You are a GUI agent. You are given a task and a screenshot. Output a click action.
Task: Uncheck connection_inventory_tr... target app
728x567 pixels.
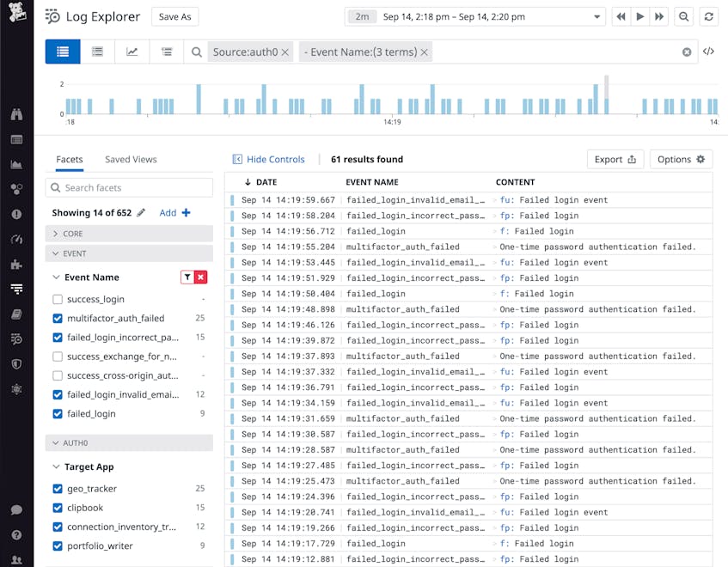tap(58, 527)
